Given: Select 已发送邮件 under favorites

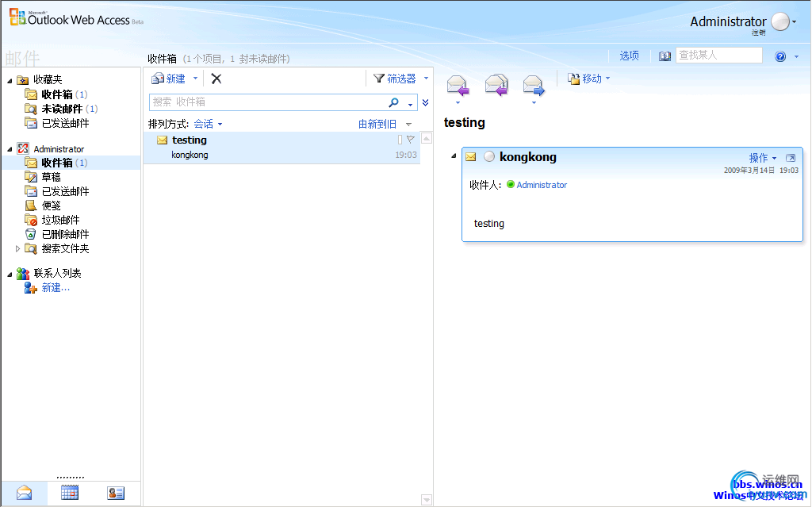Looking at the screenshot, I should pos(65,124).
